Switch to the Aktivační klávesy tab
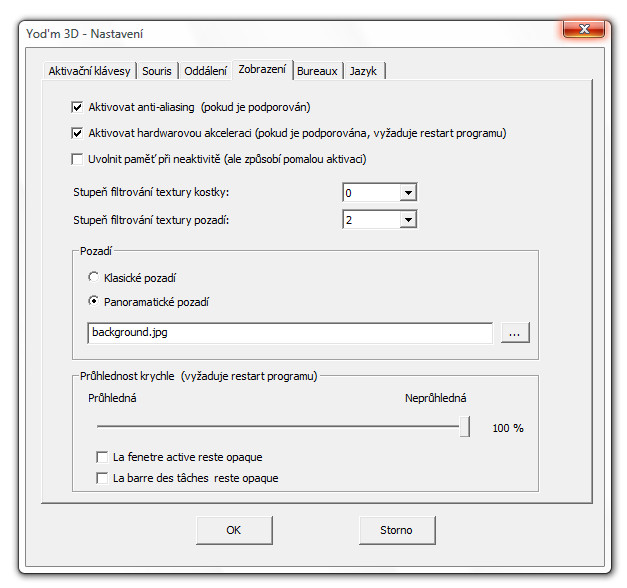The width and height of the screenshot is (627, 588). (x=90, y=71)
